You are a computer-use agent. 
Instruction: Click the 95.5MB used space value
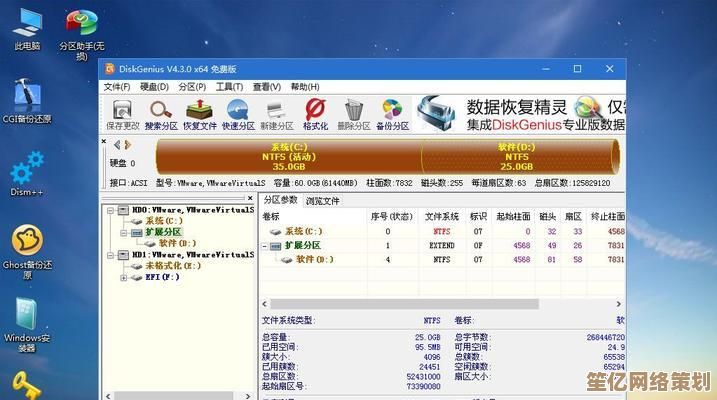pyautogui.click(x=427, y=347)
